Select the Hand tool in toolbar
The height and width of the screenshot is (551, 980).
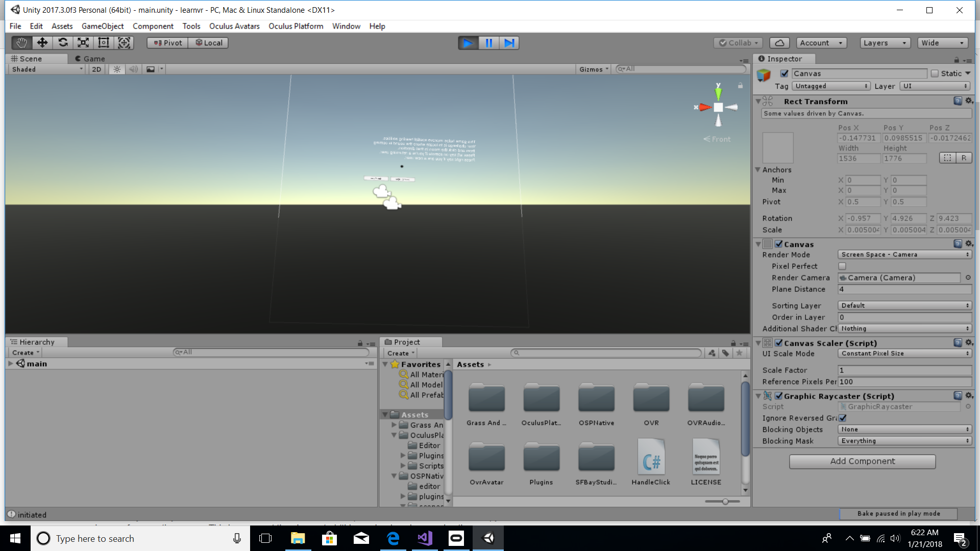pos(21,43)
